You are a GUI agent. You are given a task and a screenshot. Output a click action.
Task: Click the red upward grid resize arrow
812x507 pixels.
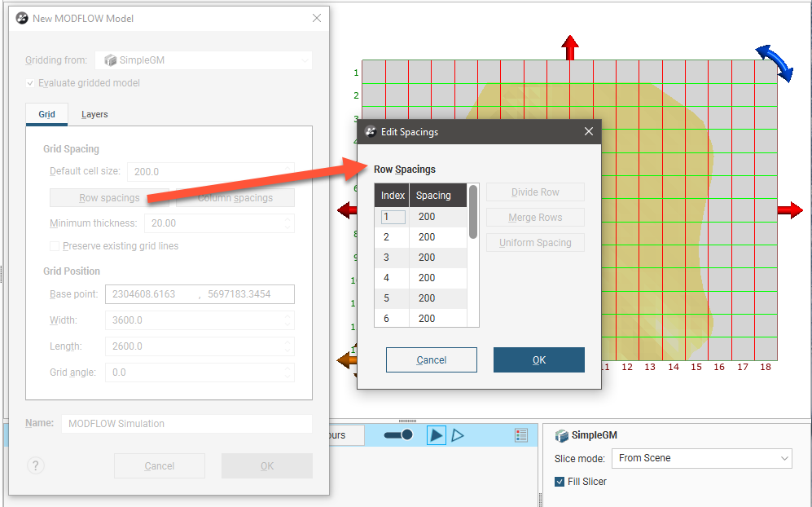570,47
